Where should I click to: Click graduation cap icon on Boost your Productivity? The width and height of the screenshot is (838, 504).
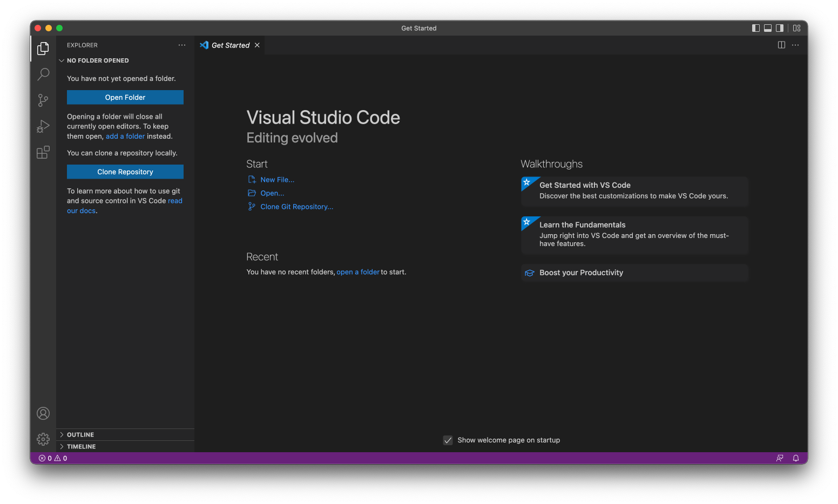pos(530,273)
